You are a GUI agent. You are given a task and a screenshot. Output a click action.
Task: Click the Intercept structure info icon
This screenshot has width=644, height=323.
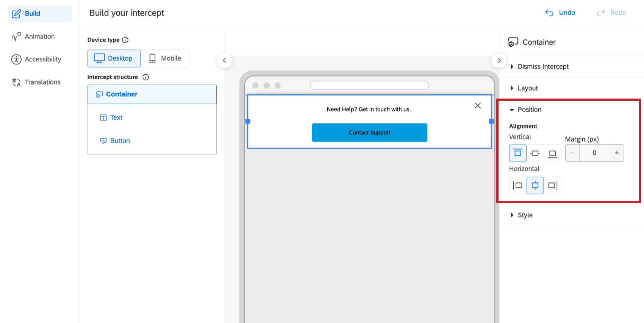coord(146,77)
